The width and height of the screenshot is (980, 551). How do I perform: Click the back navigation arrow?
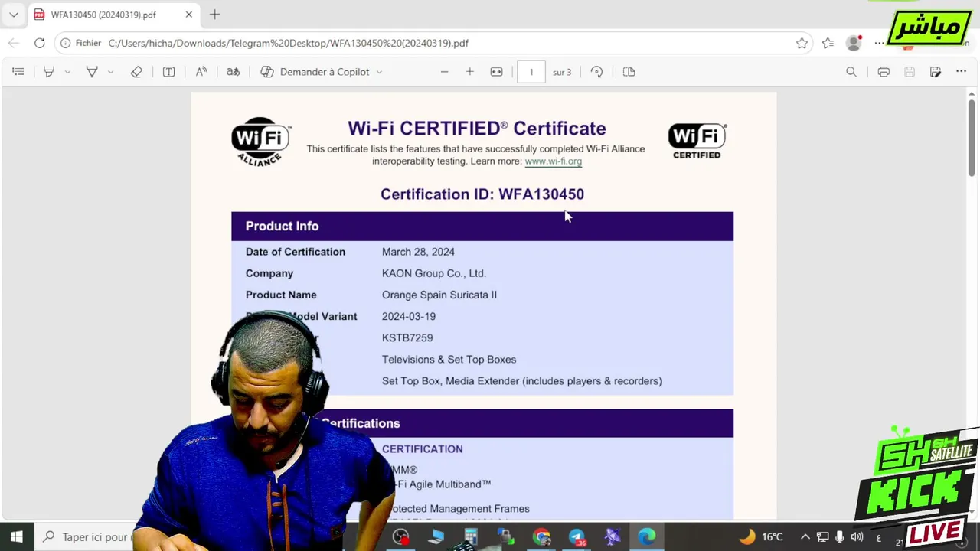(13, 43)
